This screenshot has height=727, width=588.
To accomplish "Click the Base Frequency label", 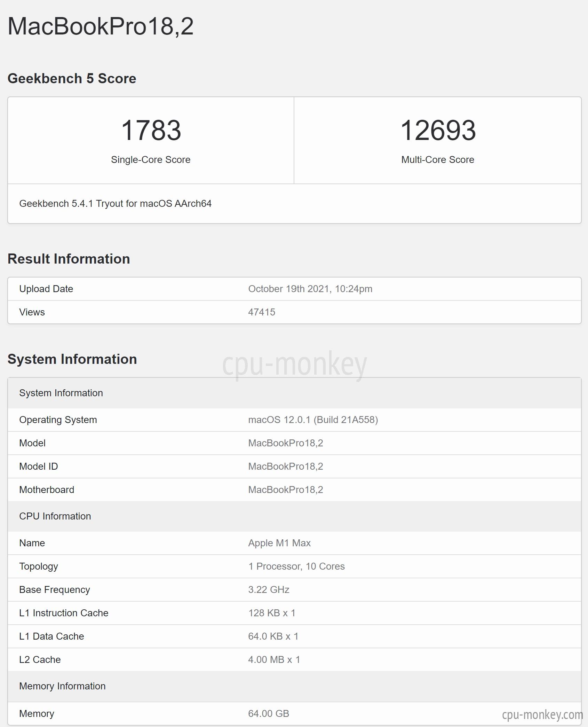I will 55,589.
